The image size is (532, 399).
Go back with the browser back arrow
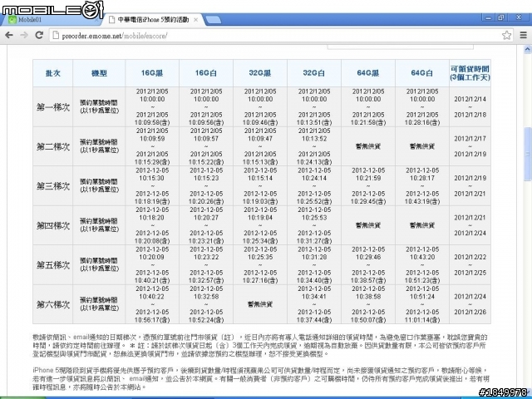9,35
